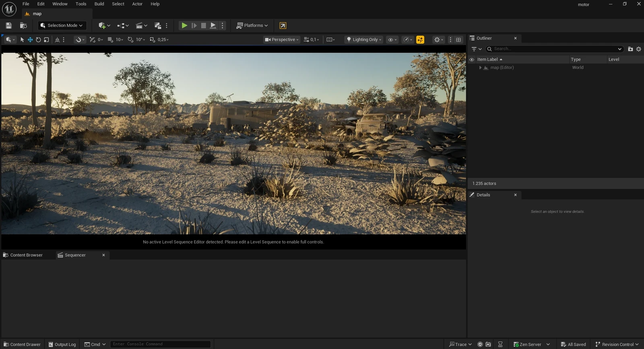
Task: Open the Build menu
Action: tap(99, 4)
